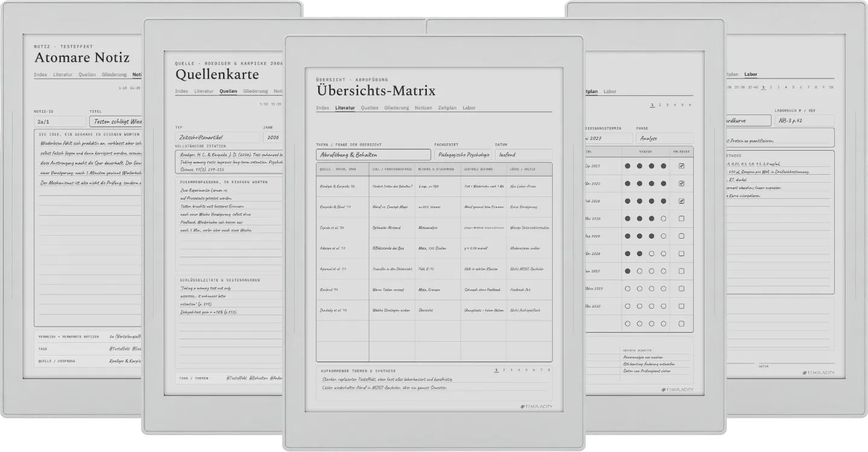Viewport: 868px width, 452px height.
Task: Open Zeitplan tab in Übersichts-Matrix
Action: click(448, 108)
